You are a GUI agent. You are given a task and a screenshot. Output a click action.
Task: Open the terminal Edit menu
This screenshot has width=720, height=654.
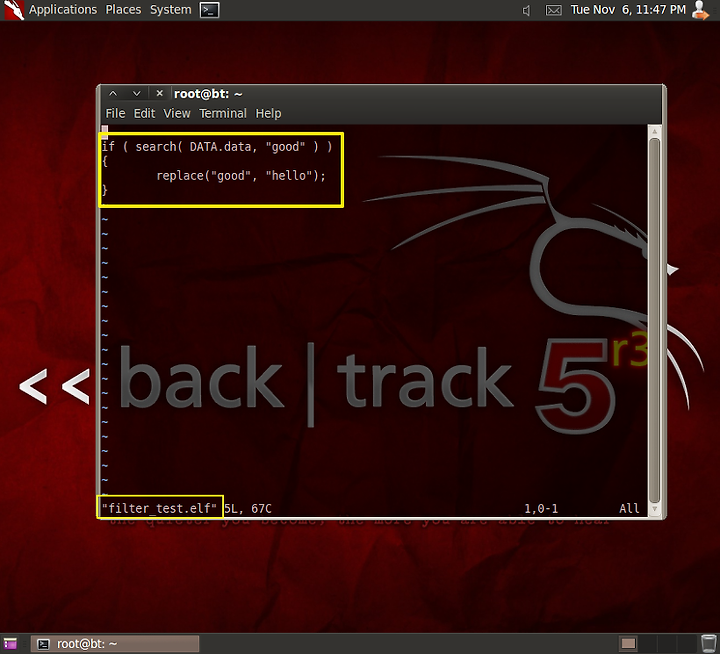pos(144,113)
